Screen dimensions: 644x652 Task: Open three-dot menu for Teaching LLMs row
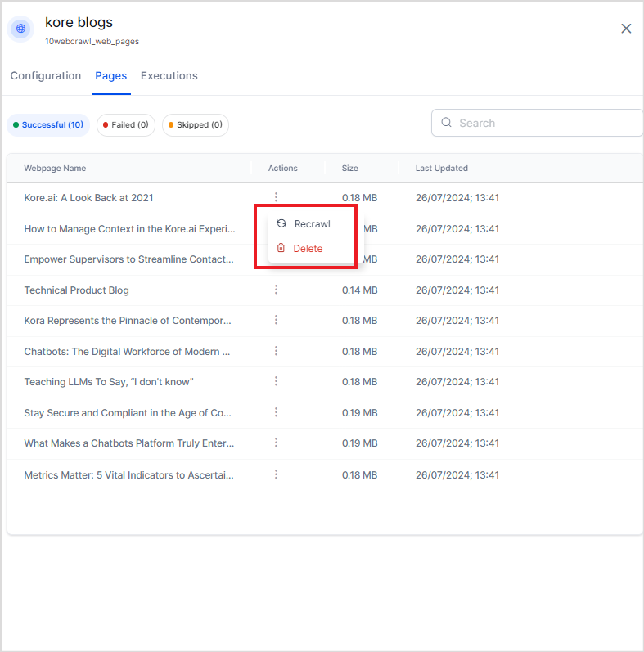point(277,381)
